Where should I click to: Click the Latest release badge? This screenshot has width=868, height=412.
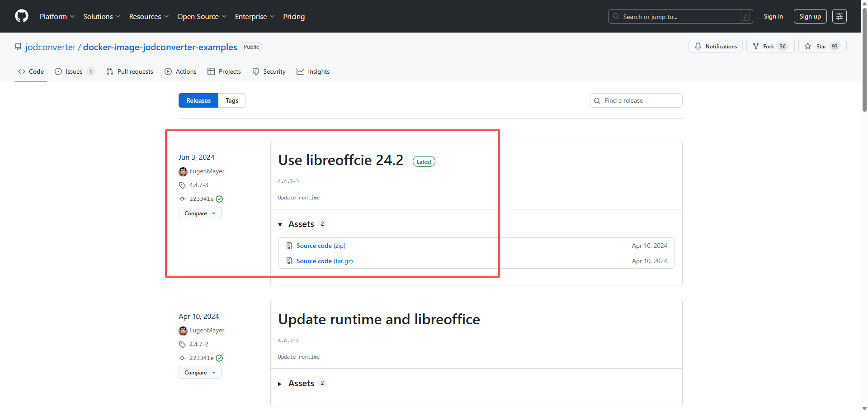point(424,161)
